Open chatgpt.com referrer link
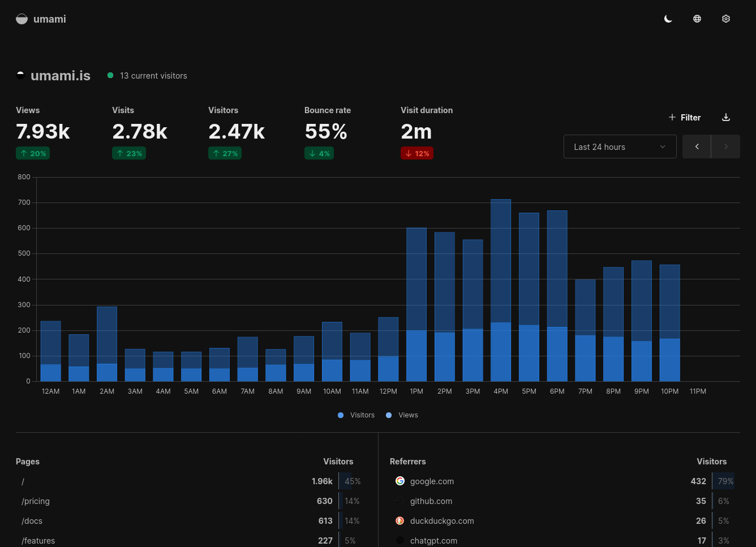The image size is (756, 547). click(433, 541)
